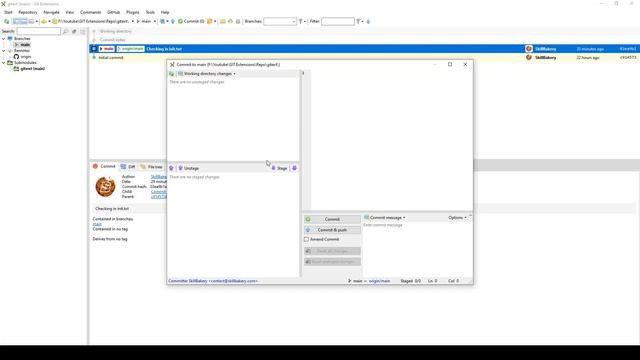The image size is (640, 360).
Task: Open the Commit message dropdown
Action: tap(385, 218)
